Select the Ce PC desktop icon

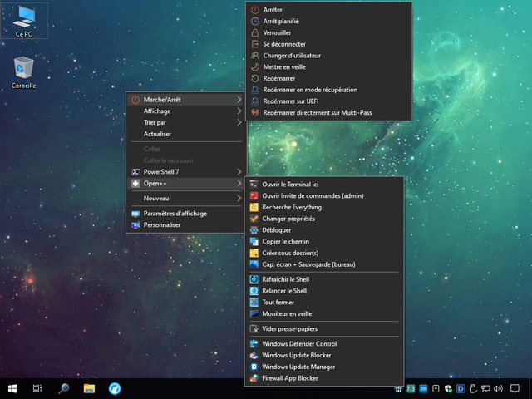pyautogui.click(x=24, y=21)
